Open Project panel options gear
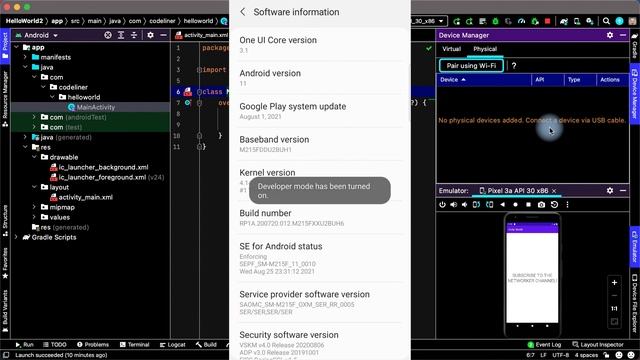 150,35
